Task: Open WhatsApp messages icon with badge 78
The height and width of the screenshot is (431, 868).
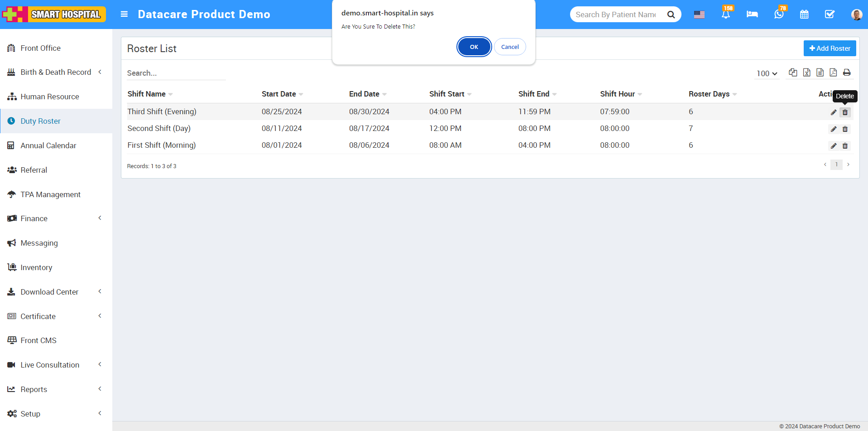Action: [778, 14]
